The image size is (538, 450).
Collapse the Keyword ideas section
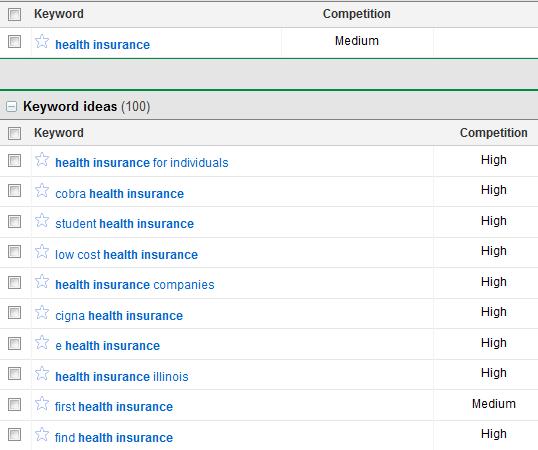click(x=11, y=107)
